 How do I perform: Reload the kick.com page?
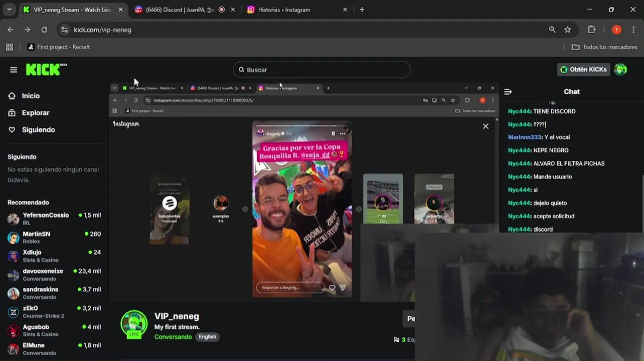click(44, 30)
